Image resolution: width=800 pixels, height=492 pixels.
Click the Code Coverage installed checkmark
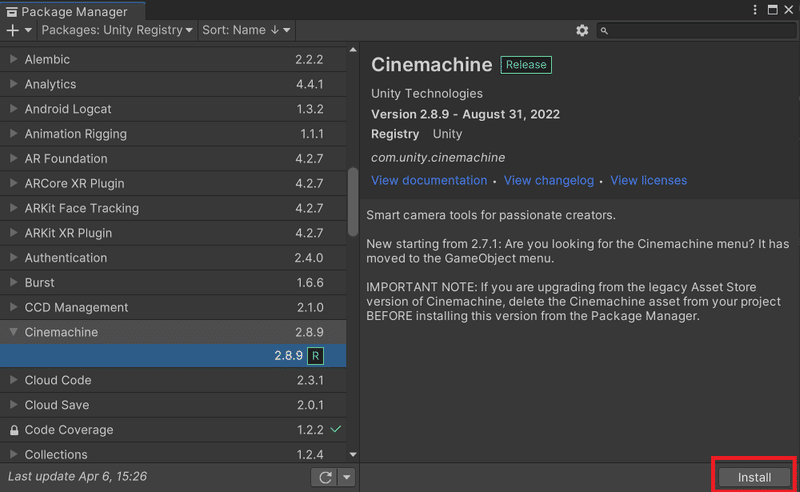(x=336, y=429)
